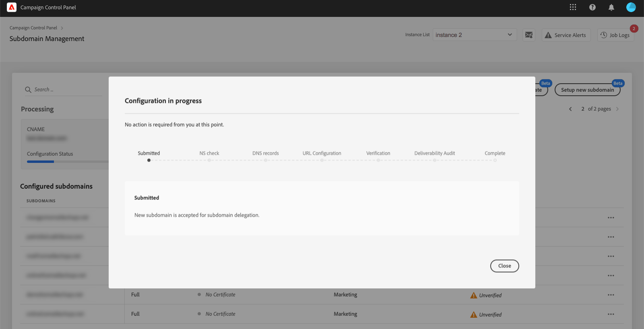
Task: Click the search magnifier icon
Action: 28,90
